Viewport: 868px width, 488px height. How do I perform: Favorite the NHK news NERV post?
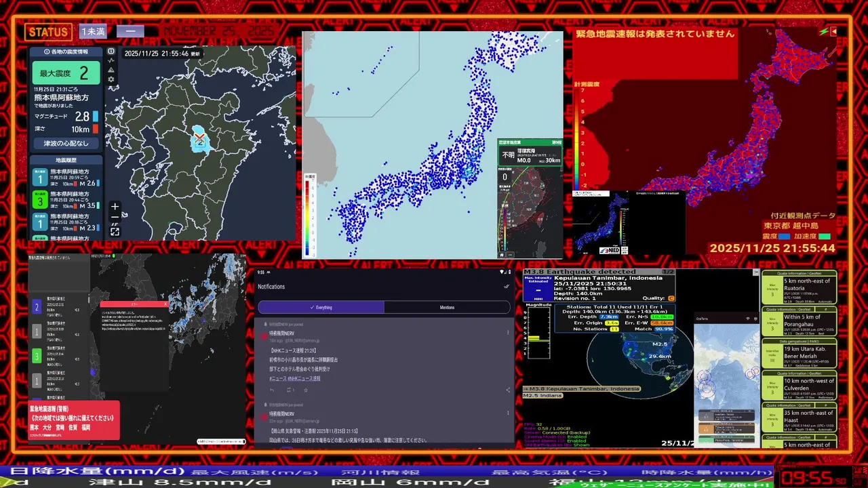pos(307,390)
